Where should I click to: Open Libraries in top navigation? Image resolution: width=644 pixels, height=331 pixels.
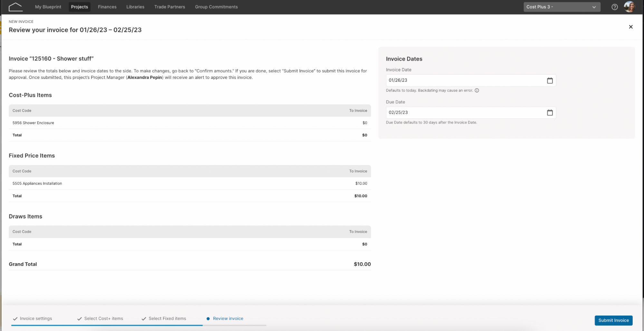click(x=135, y=7)
